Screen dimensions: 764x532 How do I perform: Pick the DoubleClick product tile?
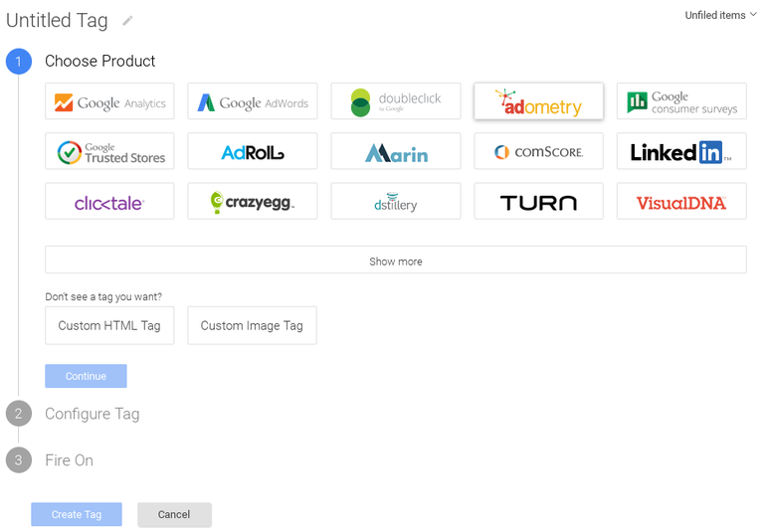pyautogui.click(x=396, y=101)
